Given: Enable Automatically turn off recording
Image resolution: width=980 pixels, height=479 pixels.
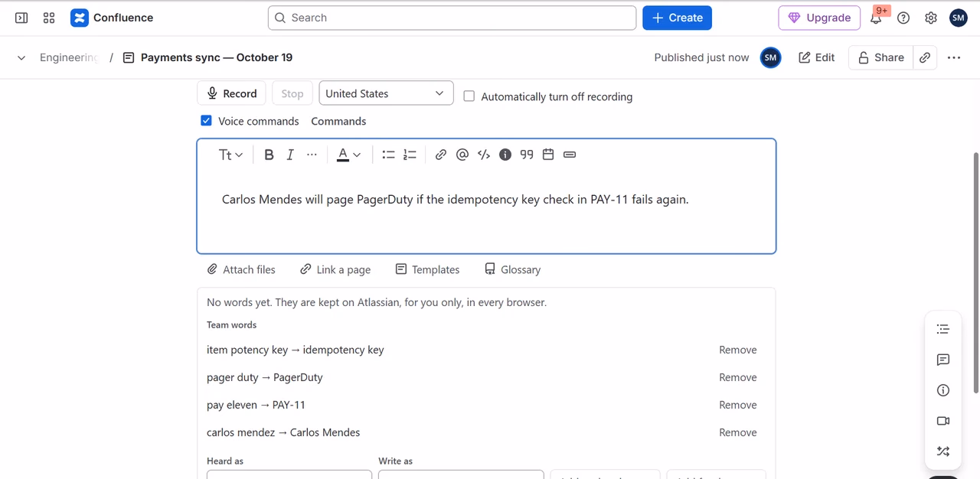Looking at the screenshot, I should [469, 96].
